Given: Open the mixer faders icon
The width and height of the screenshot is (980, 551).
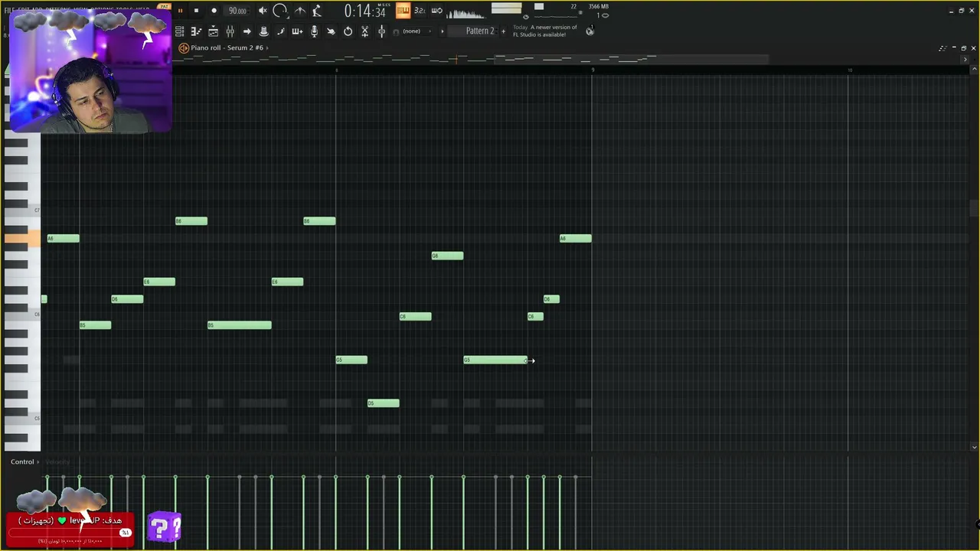Looking at the screenshot, I should 230,31.
